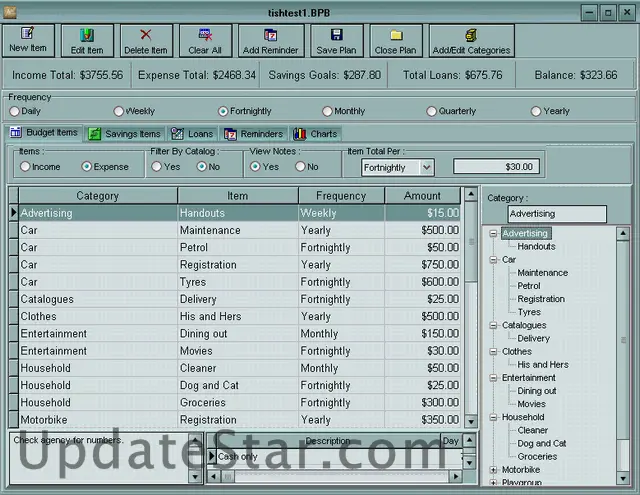640x495 pixels.
Task: Select Petrol in the category tree
Action: (529, 286)
